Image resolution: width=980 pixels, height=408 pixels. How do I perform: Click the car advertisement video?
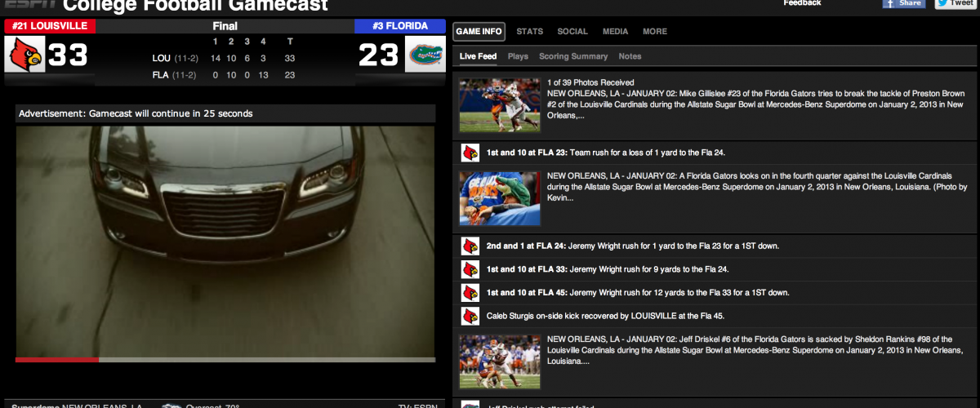point(225,241)
